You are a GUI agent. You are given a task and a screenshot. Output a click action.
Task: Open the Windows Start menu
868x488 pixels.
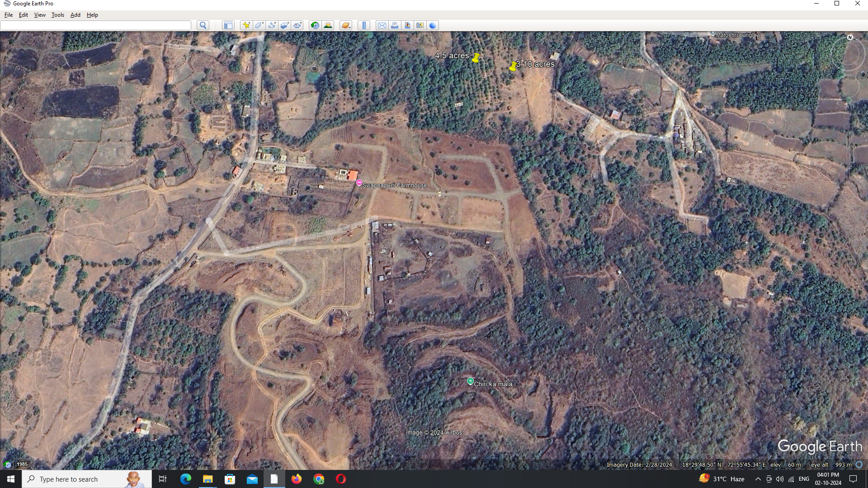tap(11, 479)
